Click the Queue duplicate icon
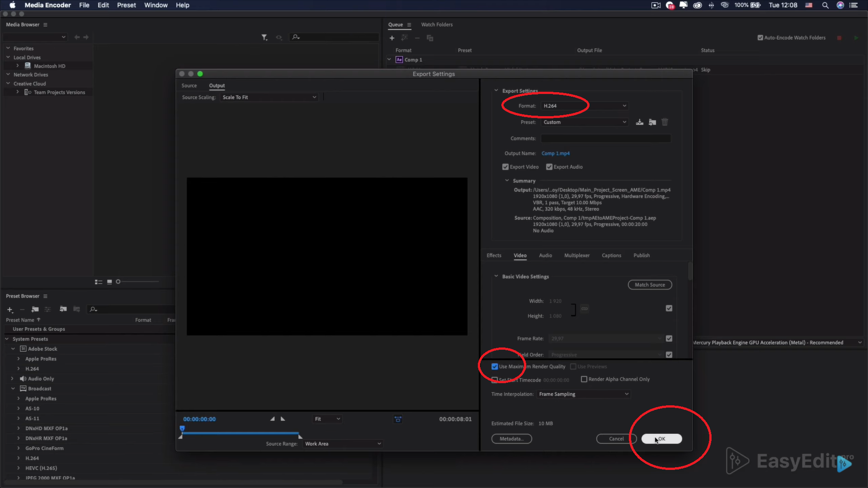This screenshot has height=488, width=868. [x=430, y=38]
